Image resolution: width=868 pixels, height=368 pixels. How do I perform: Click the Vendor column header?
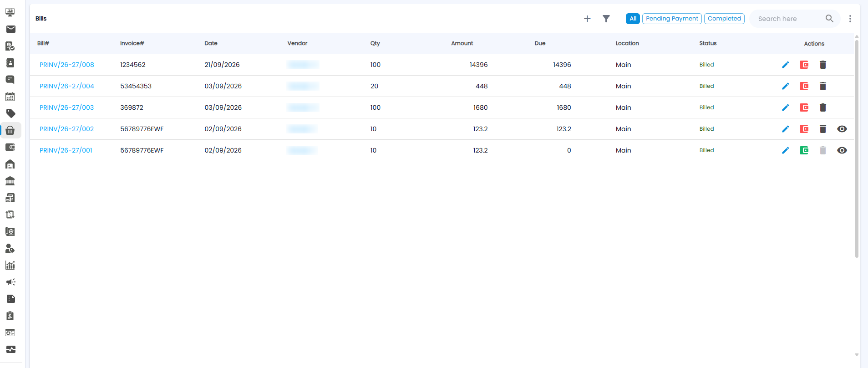[297, 43]
